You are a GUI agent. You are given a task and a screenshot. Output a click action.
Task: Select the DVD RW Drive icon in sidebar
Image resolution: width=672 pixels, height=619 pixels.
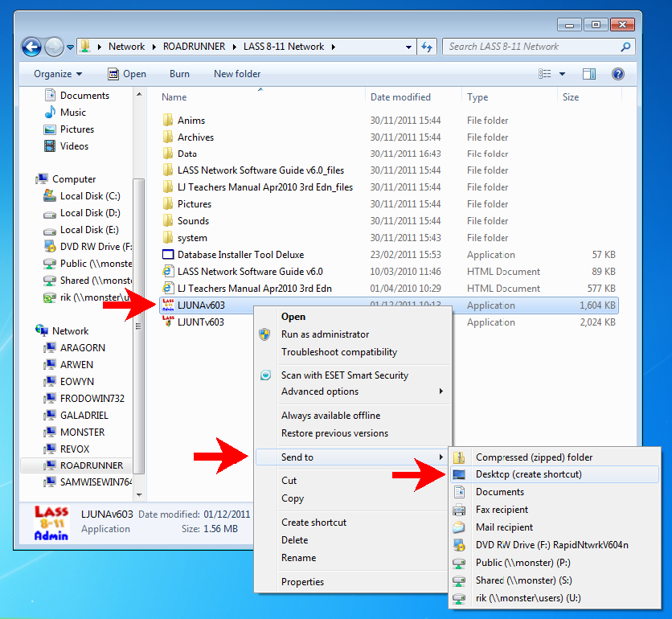click(50, 247)
